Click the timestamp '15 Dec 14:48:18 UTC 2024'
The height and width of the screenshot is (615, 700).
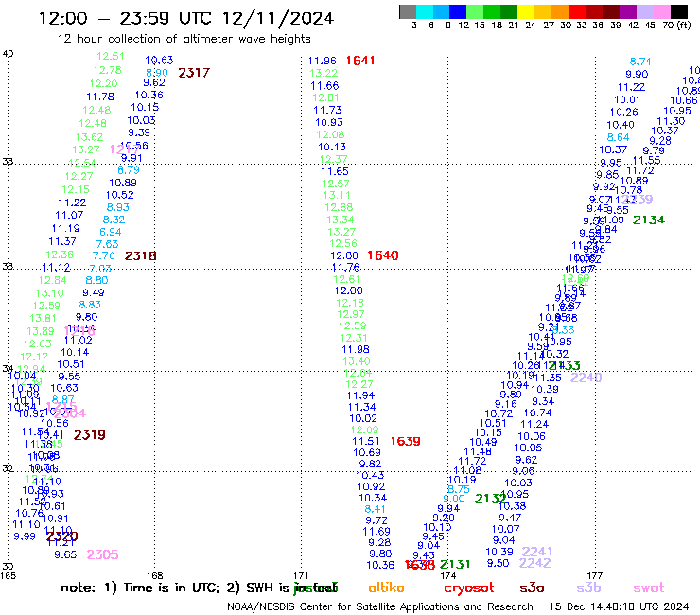[x=620, y=607]
